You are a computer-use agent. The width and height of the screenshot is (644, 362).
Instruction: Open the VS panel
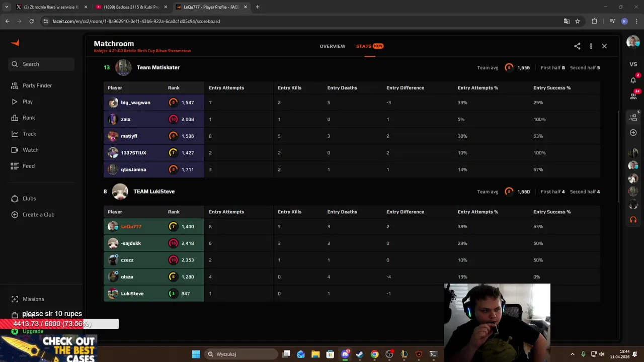633,64
